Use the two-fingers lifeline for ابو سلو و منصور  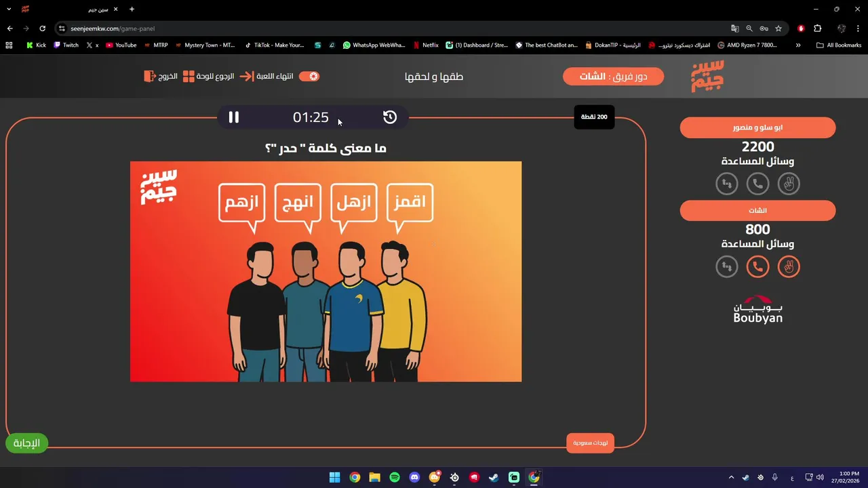[x=789, y=184]
